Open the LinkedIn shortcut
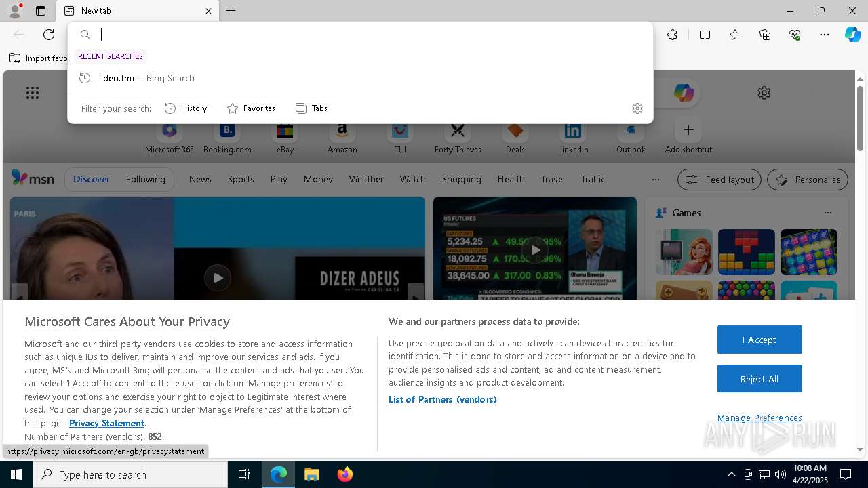This screenshot has width=868, height=488. [573, 138]
